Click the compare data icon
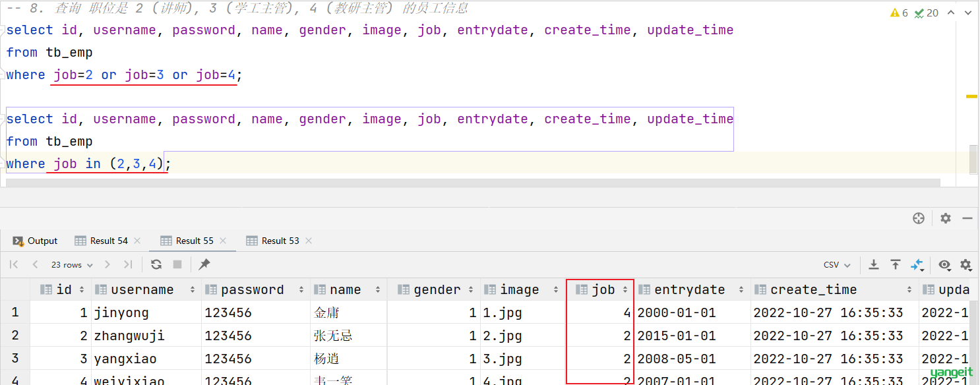980x385 pixels. click(x=917, y=264)
